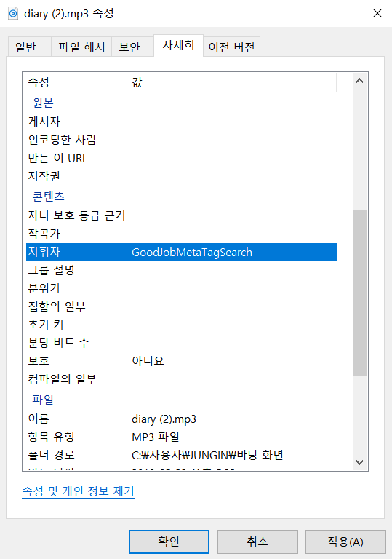Screen dimensions: 392x559
Task: Apply changes with 적용(A) button
Action: [345, 542]
